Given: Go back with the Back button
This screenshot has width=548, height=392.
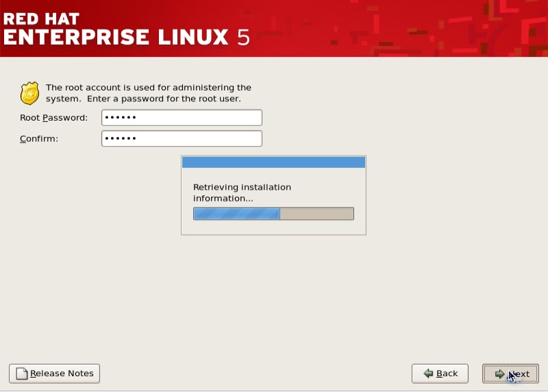Looking at the screenshot, I should [440, 373].
